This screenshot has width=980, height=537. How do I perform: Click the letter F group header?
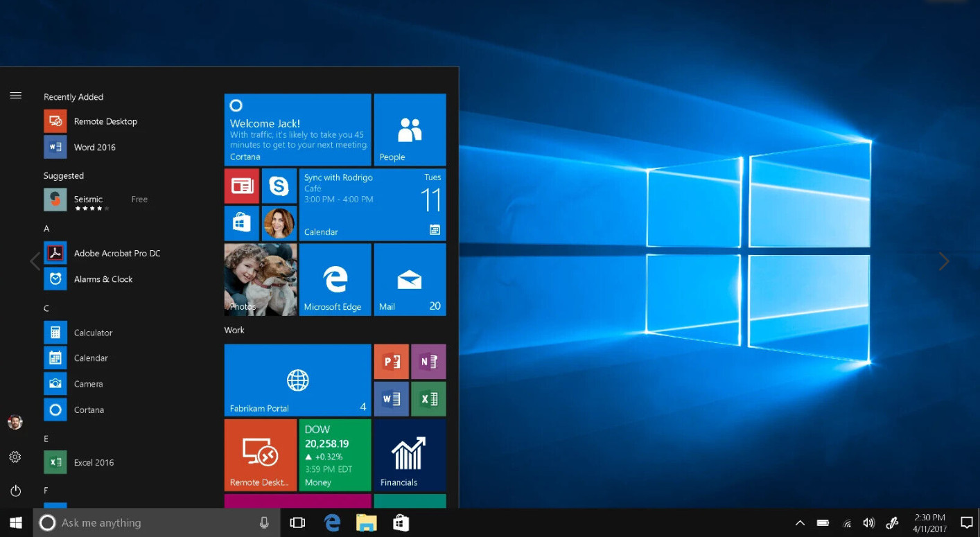(x=46, y=491)
